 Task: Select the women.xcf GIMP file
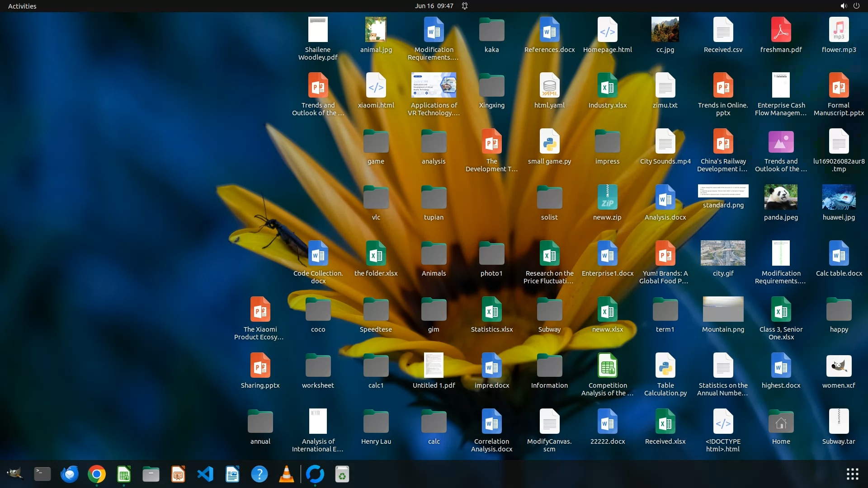coord(839,366)
